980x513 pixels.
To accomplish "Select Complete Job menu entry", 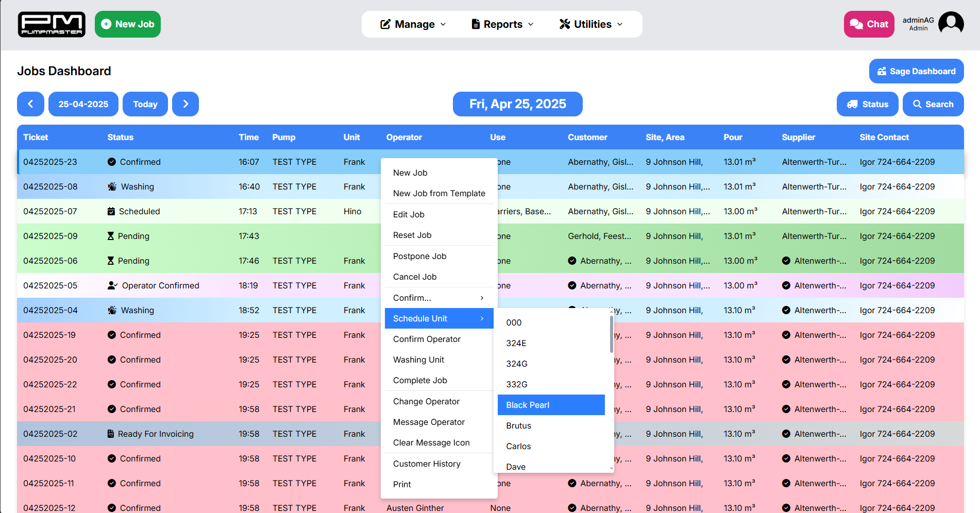I will coord(420,380).
